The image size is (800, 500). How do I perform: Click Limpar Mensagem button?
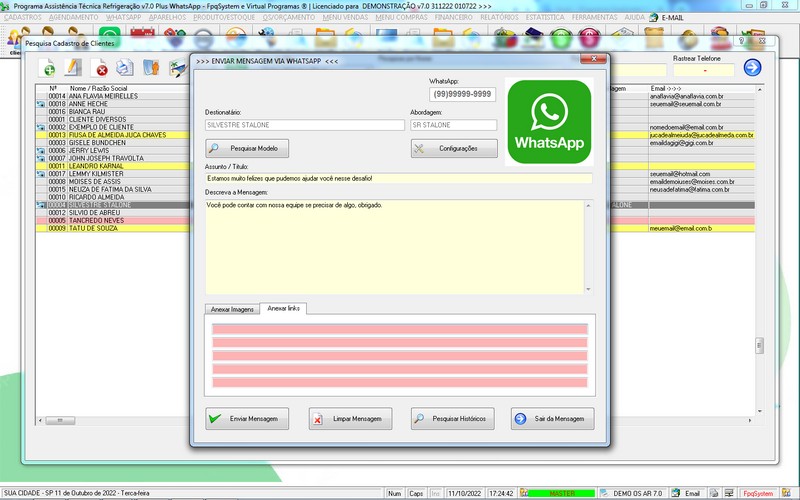coord(351,419)
